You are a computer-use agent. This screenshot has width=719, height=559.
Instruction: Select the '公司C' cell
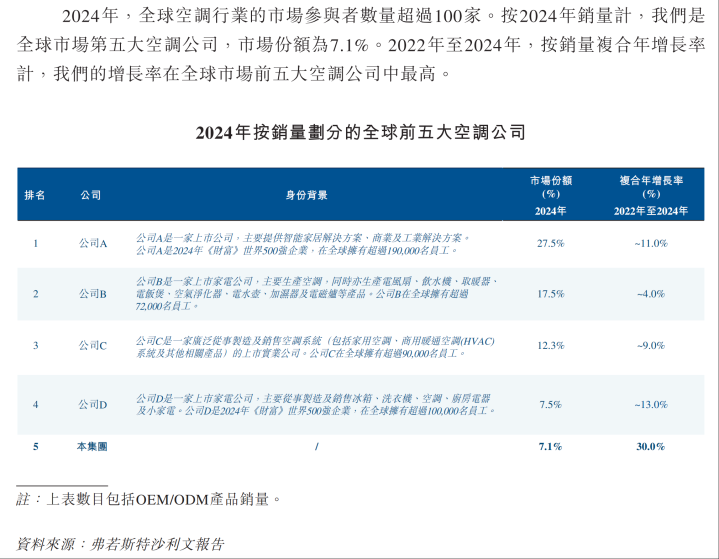[x=93, y=345]
